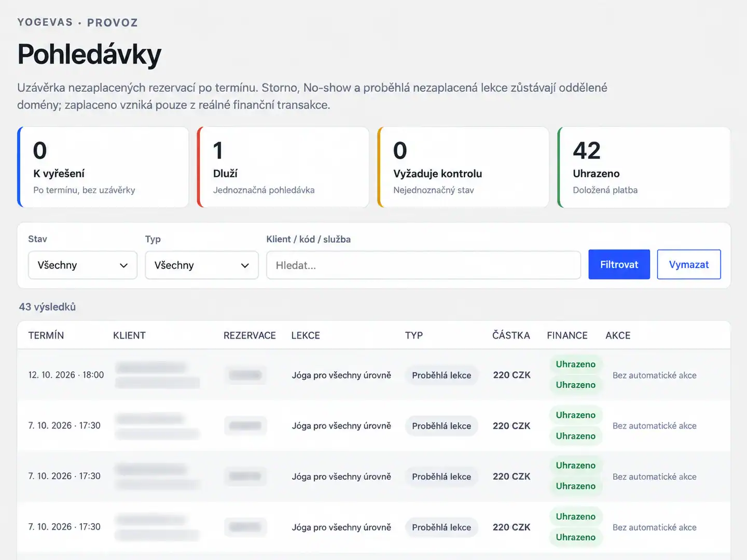Clear filters with the Vymazat button
747x560 pixels.
point(689,264)
